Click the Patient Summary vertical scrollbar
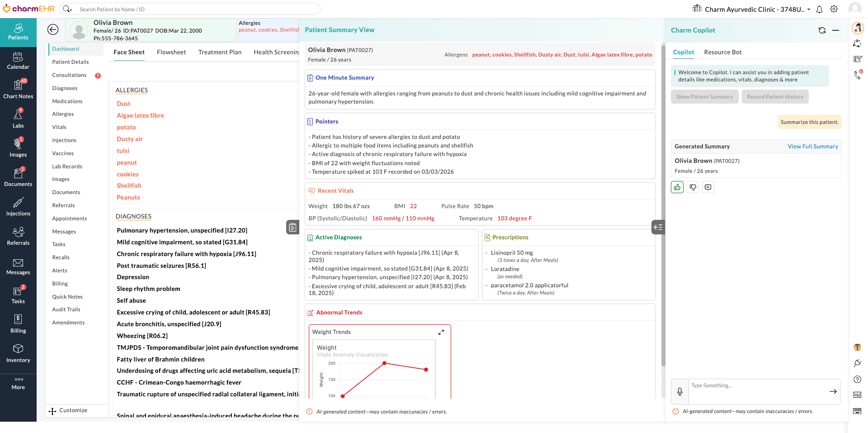The image size is (868, 433). pyautogui.click(x=663, y=205)
